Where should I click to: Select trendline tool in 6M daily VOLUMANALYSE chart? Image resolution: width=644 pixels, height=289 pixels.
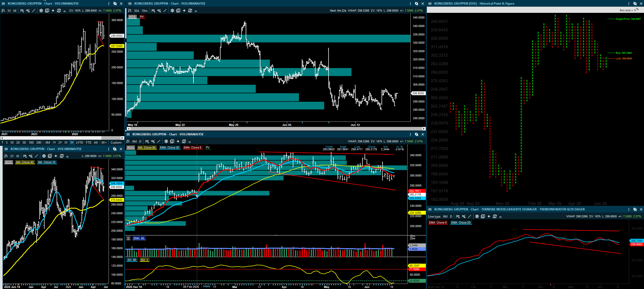click(159, 141)
